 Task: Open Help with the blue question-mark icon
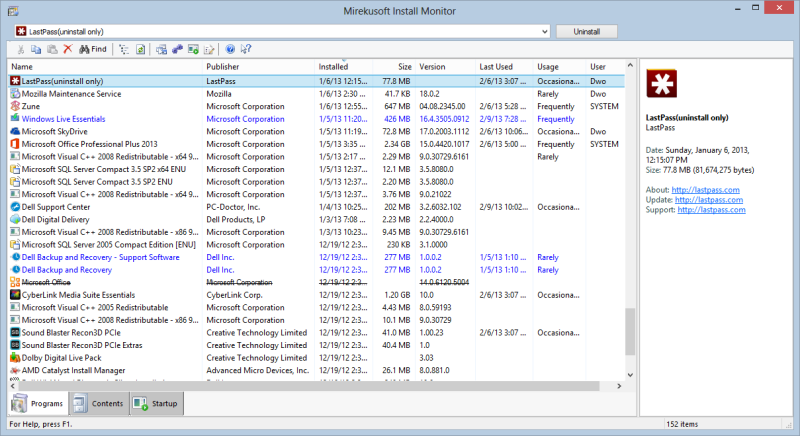click(230, 49)
